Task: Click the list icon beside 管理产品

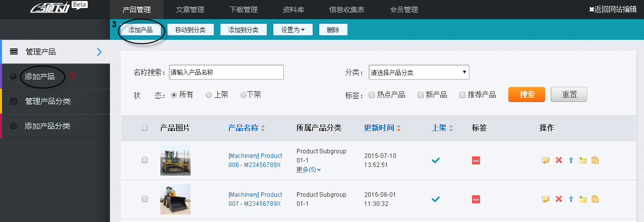Action: 14,51
